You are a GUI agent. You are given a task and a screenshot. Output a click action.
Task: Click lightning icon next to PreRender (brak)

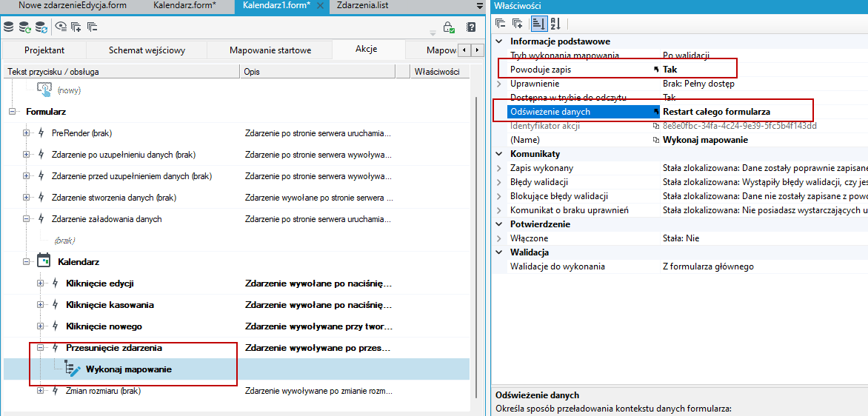[41, 132]
